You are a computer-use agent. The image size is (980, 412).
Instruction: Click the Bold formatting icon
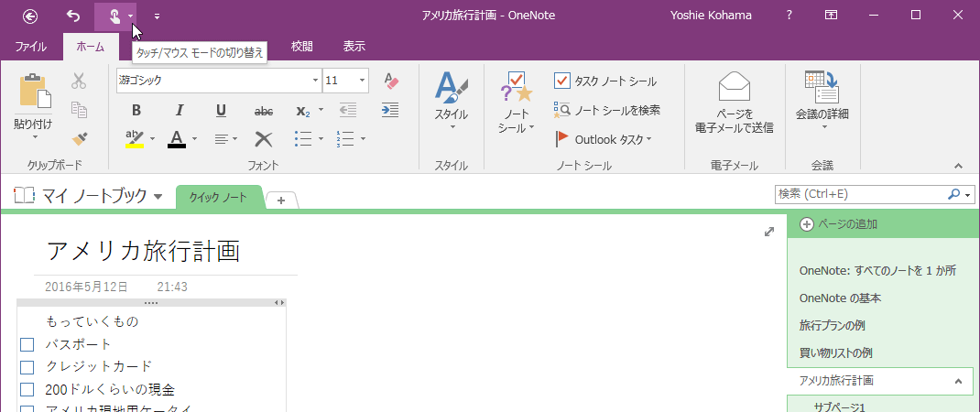(x=136, y=111)
